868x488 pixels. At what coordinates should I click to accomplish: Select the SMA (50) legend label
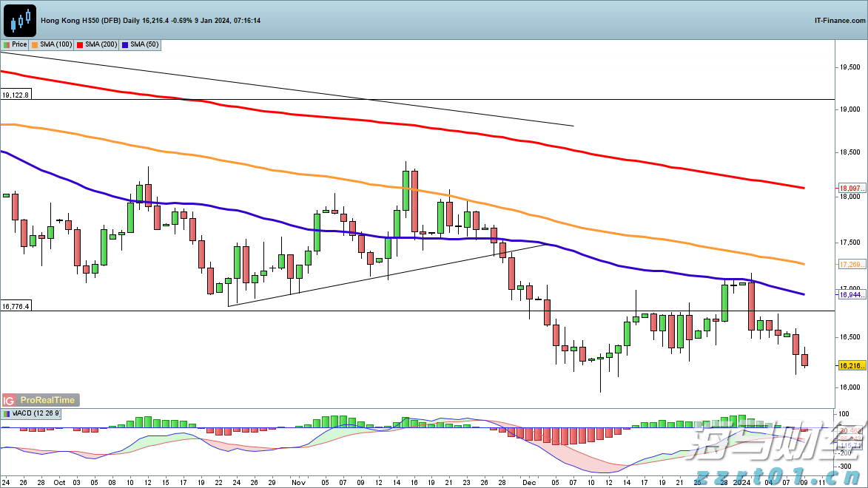point(144,45)
